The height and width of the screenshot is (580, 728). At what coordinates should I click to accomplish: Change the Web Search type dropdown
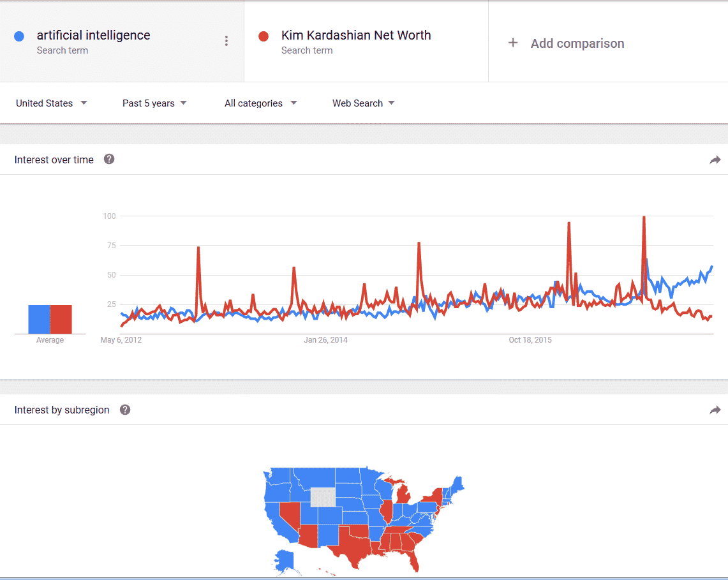click(363, 103)
